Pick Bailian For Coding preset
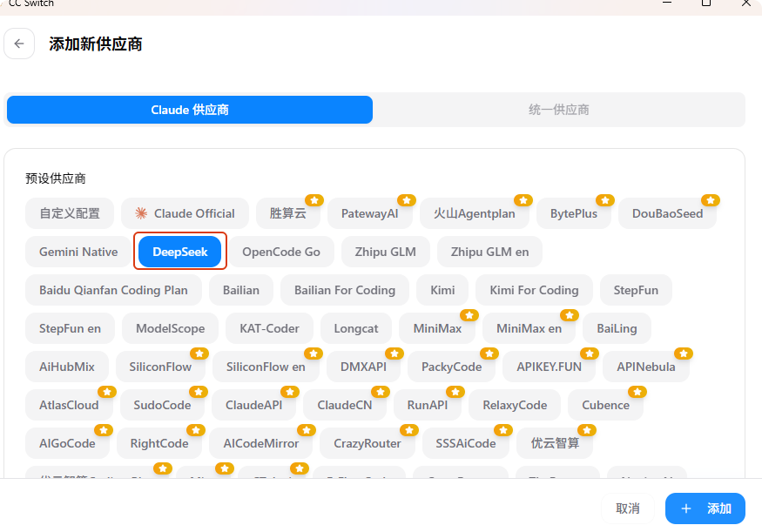 pyautogui.click(x=345, y=290)
